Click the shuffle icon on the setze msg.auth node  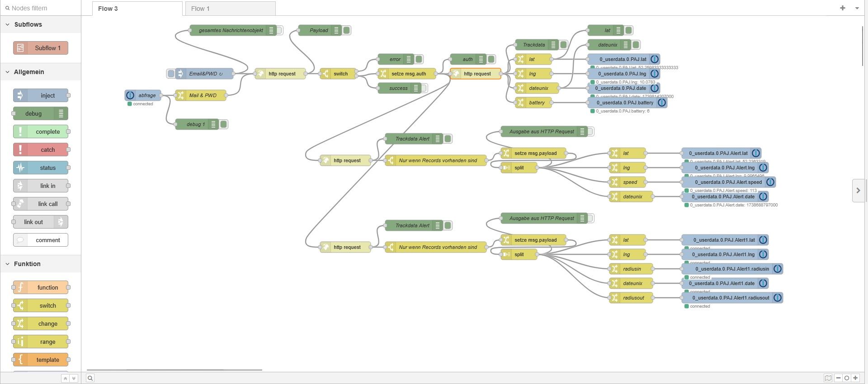(383, 74)
